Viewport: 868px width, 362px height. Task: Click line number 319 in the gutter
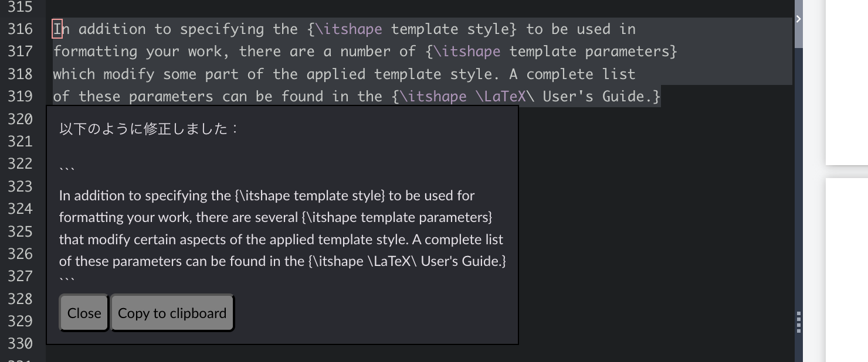(20, 97)
